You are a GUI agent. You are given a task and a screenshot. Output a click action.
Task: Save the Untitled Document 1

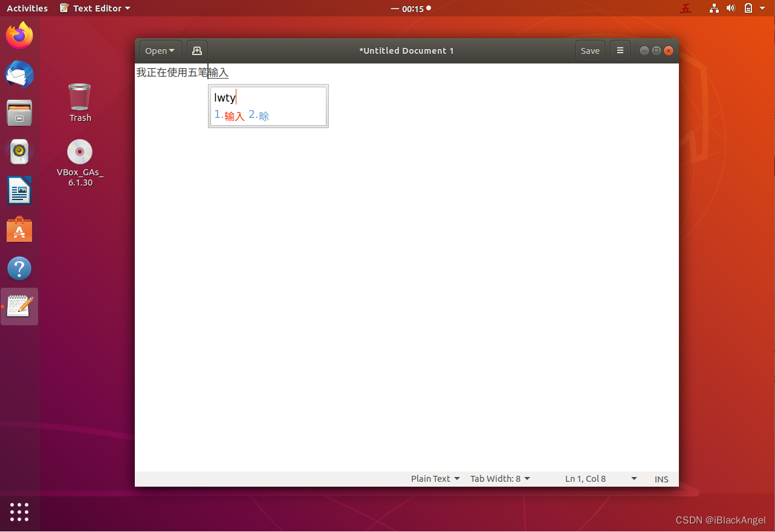(589, 50)
